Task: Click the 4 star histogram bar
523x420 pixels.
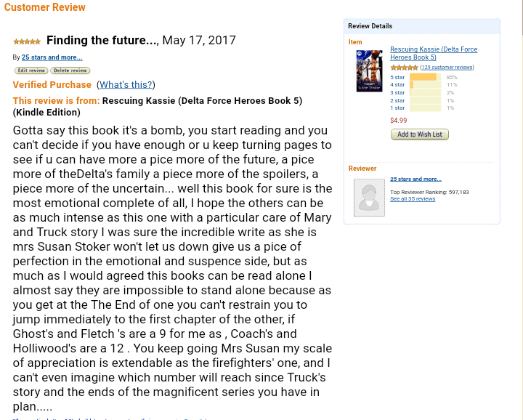Action: coord(425,85)
